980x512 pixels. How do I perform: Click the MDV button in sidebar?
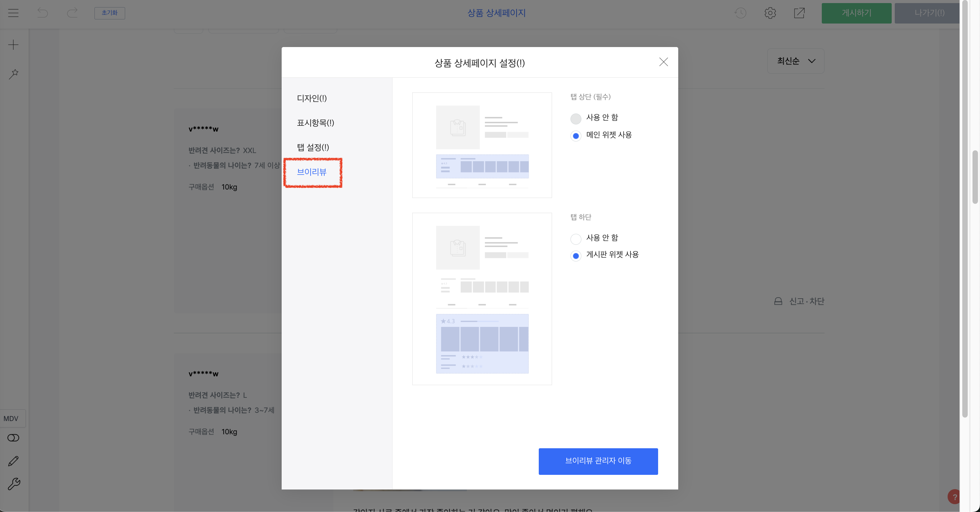coord(13,418)
